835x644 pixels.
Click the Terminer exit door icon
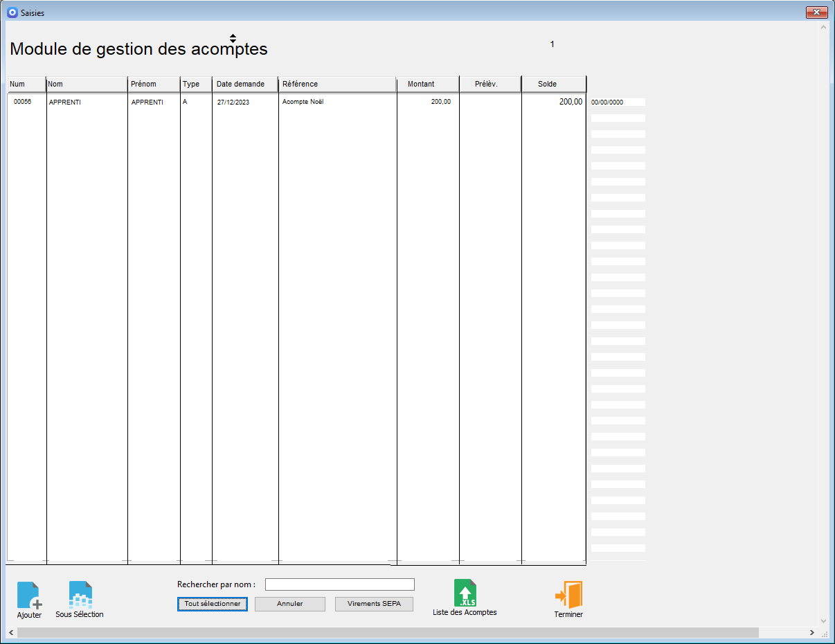pyautogui.click(x=568, y=595)
